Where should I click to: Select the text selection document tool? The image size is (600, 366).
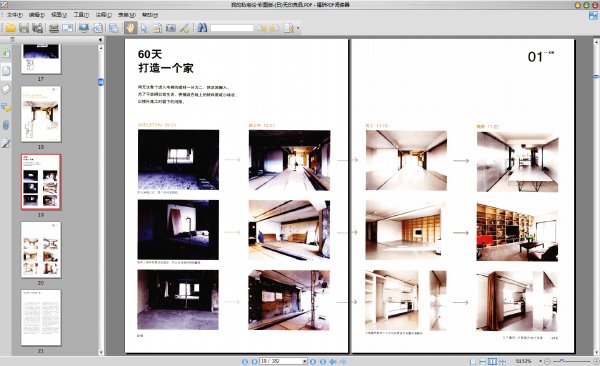click(157, 28)
